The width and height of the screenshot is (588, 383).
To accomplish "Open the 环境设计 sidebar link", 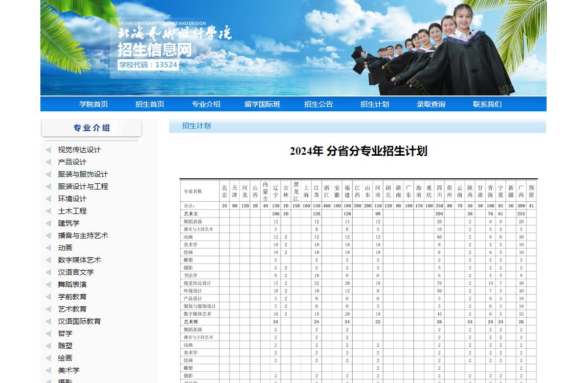I will click(x=73, y=199).
